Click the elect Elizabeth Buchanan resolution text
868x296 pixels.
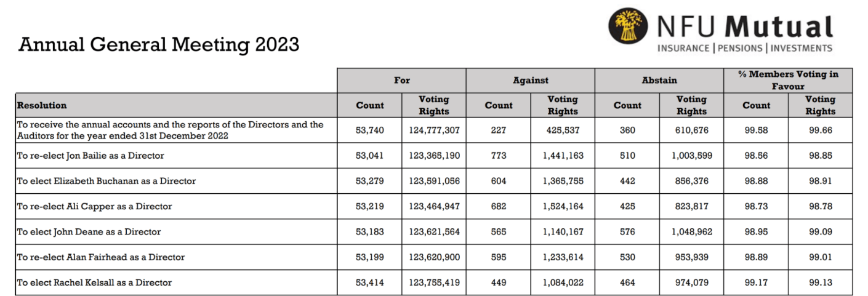click(106, 181)
